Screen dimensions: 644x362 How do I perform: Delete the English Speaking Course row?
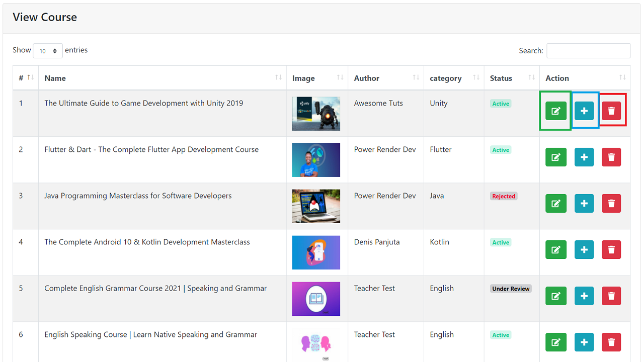[611, 342]
